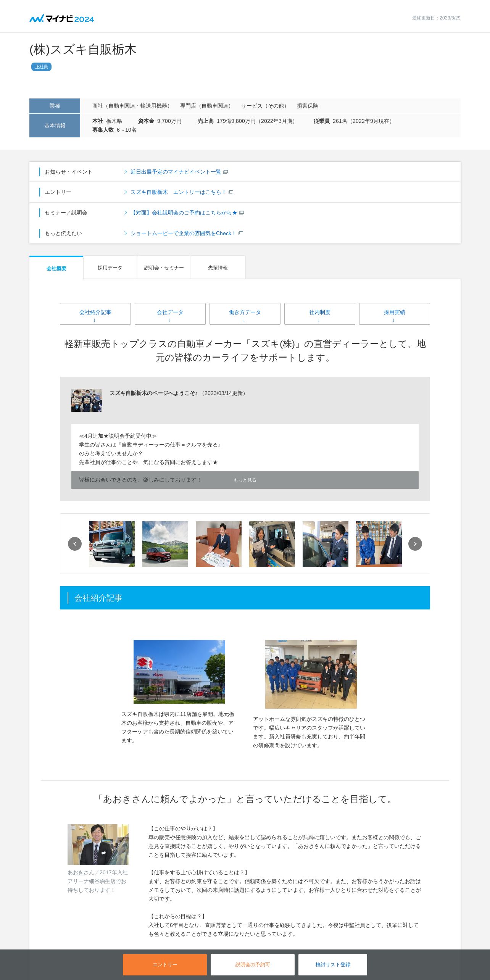Show previous carousel photos arrow

(75, 544)
